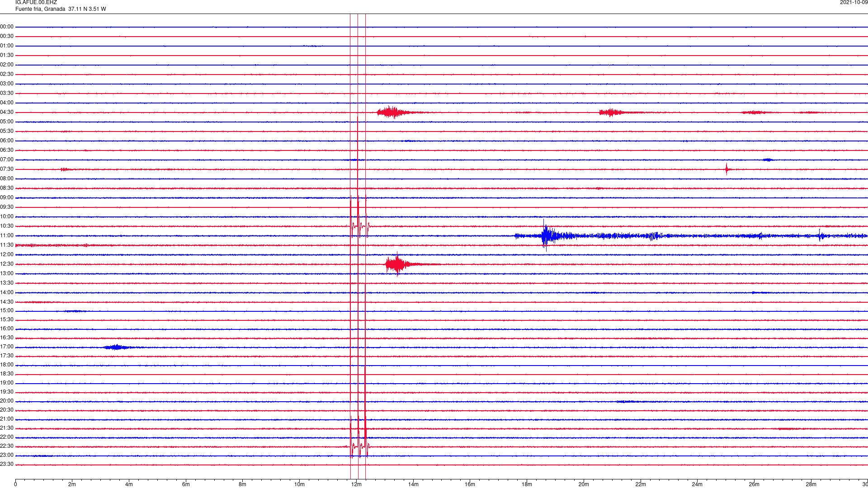
Task: Click the 8m tick label on time axis
Action: (x=243, y=484)
